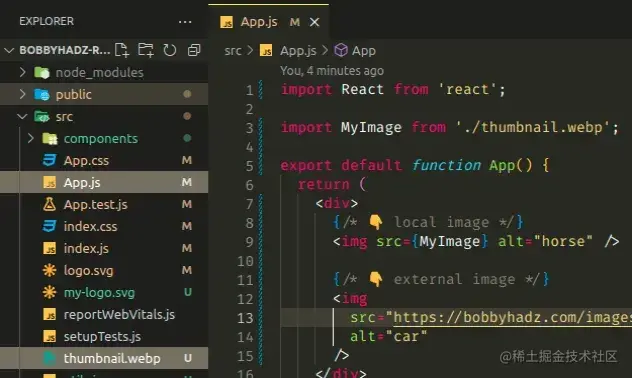Click the cube symbol icon in breadcrumbs
This screenshot has width=632, height=378.
[x=341, y=50]
